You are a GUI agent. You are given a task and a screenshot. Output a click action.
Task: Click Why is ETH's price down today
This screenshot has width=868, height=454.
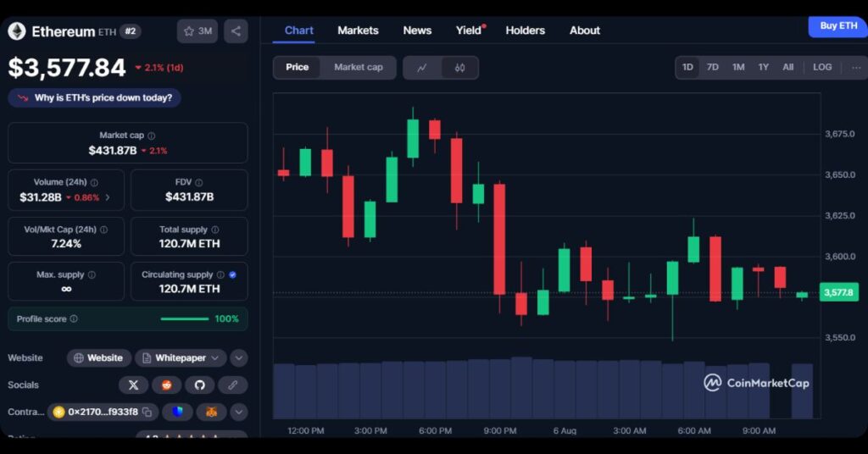(94, 98)
